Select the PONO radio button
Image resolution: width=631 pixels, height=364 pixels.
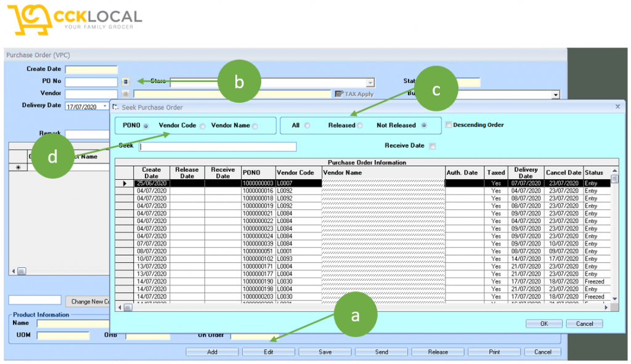pyautogui.click(x=146, y=126)
